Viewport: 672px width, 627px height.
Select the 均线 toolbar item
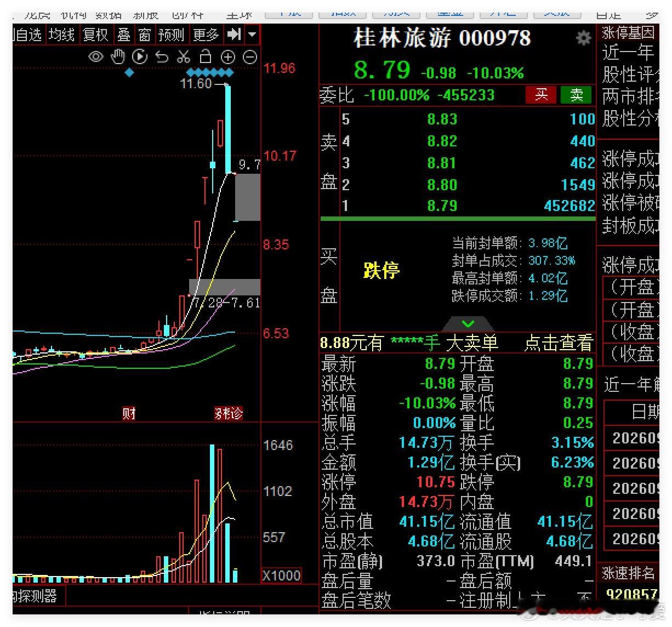coord(61,35)
